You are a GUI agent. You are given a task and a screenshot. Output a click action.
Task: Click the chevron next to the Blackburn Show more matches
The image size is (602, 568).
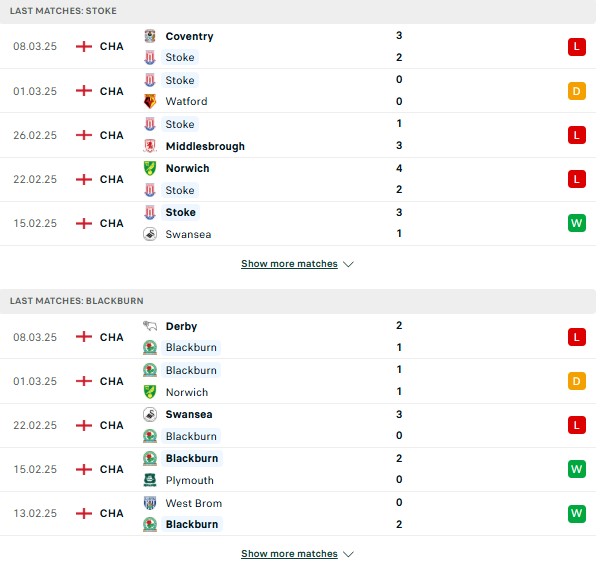(x=348, y=554)
